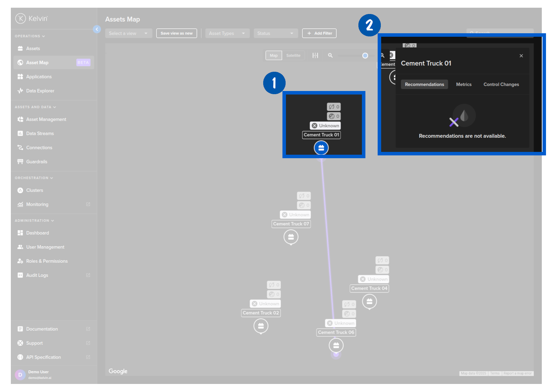553x392 pixels.
Task: Open the map filter settings icon
Action: pos(315,56)
